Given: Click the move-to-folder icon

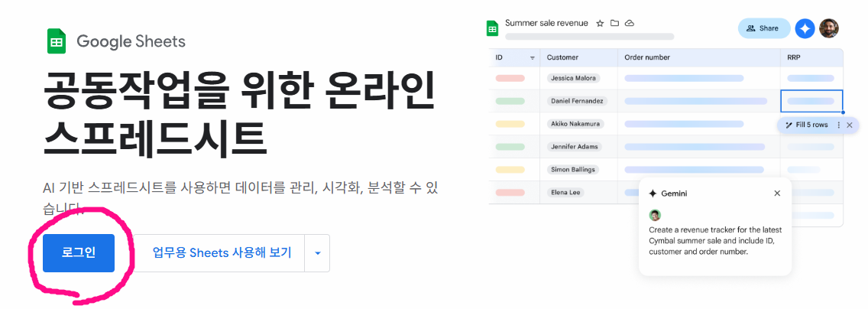Looking at the screenshot, I should point(614,23).
